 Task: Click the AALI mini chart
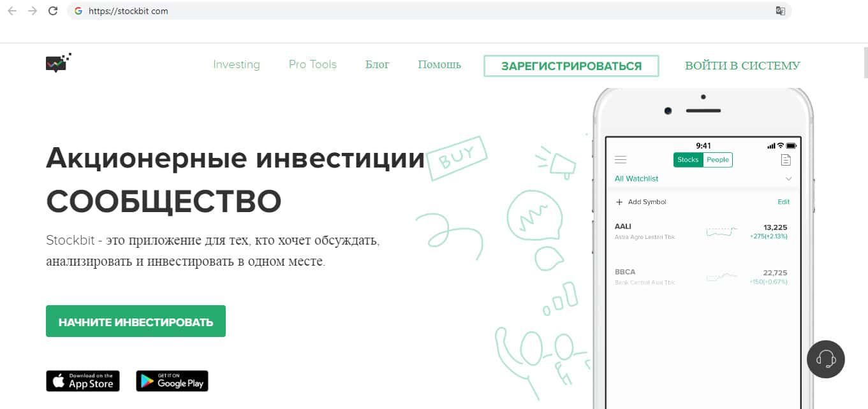721,231
